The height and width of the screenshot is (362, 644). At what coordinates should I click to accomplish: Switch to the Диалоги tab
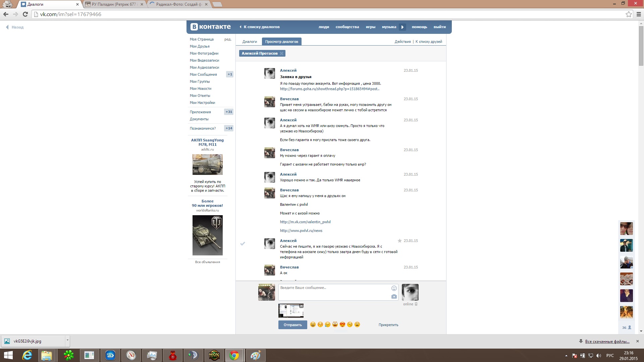pyautogui.click(x=250, y=42)
